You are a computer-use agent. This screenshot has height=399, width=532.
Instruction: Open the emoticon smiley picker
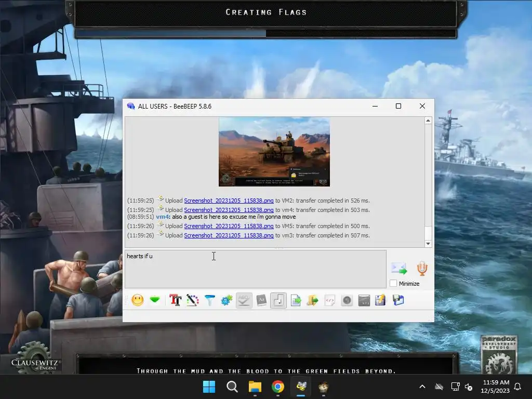click(137, 300)
